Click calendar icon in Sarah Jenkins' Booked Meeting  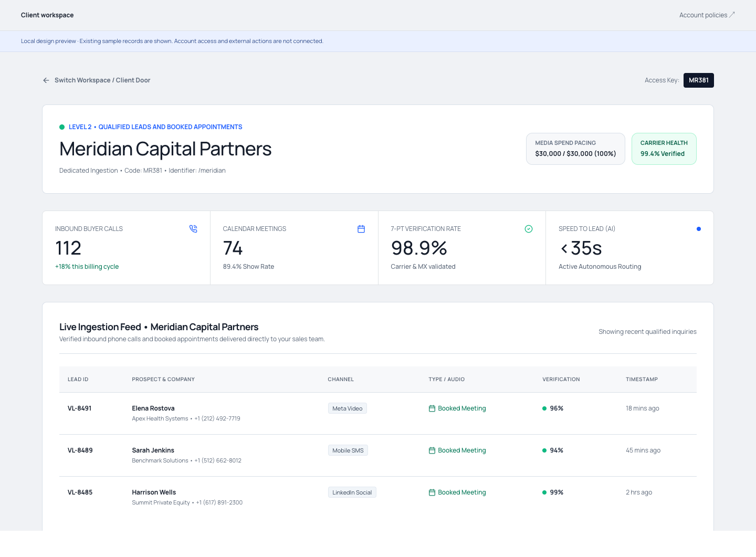coord(432,450)
